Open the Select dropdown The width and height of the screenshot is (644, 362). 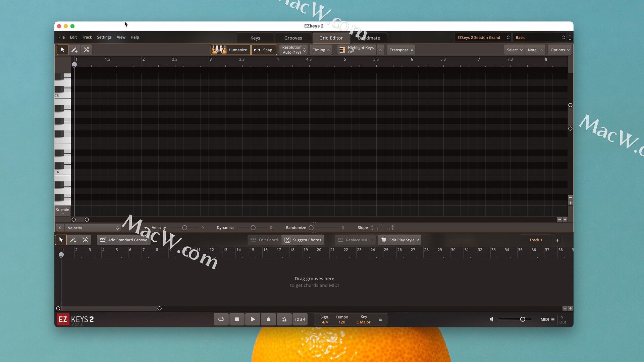(x=514, y=50)
